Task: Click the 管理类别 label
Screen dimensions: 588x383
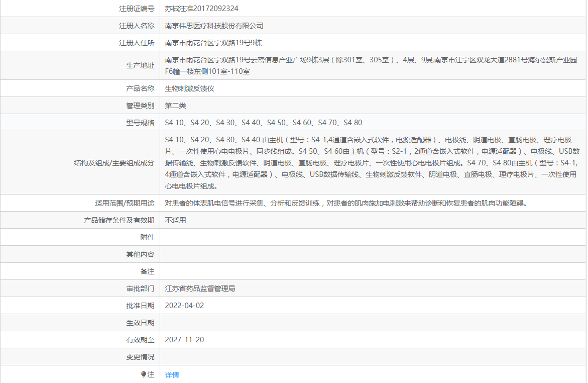Action: pyautogui.click(x=140, y=106)
